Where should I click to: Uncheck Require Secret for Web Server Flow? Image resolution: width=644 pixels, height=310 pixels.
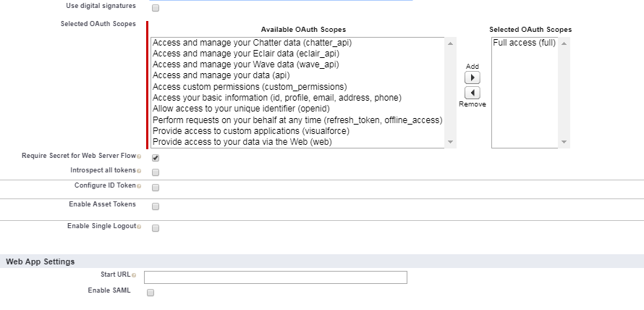(x=156, y=157)
